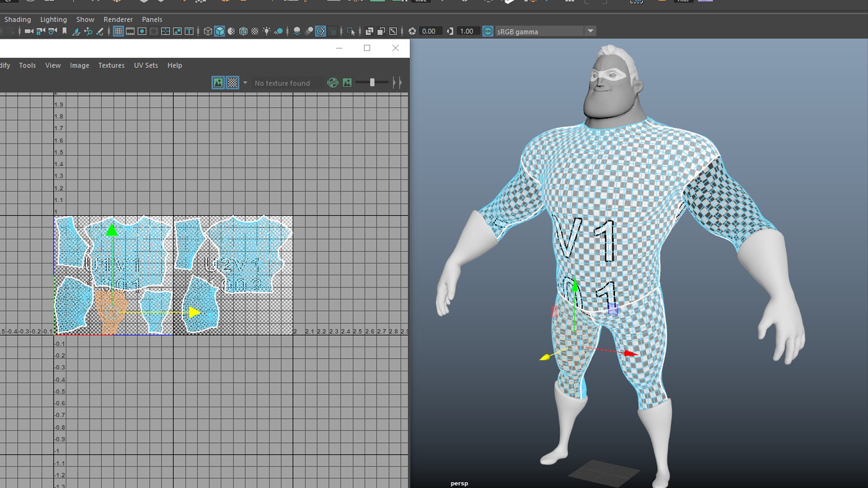Viewport: 868px width, 488px height.
Task: Toggle the Lock Camera icon
Action: (x=41, y=31)
